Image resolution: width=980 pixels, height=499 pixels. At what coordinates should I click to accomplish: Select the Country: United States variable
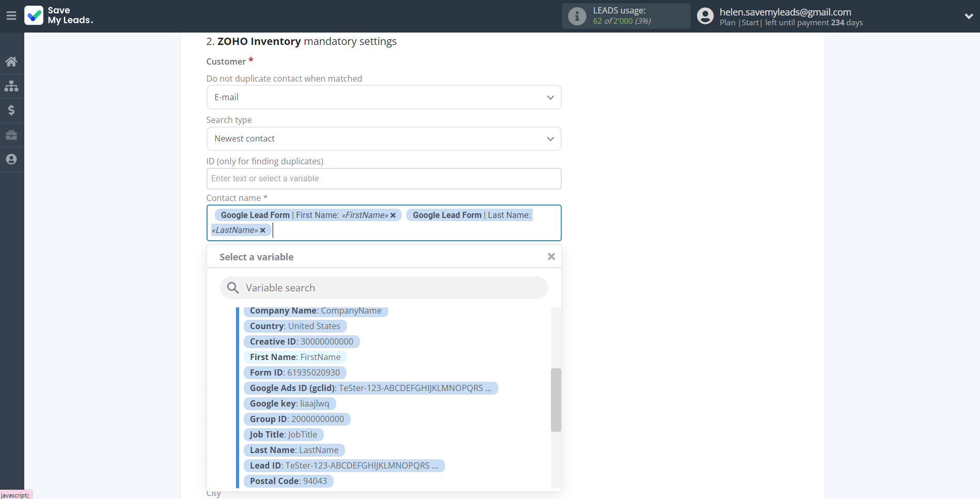pyautogui.click(x=295, y=326)
